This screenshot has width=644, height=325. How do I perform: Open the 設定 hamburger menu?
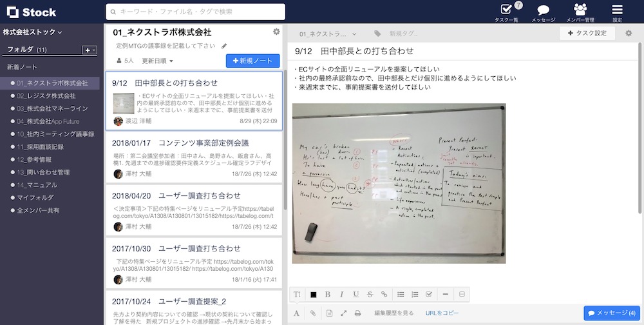[x=617, y=13]
